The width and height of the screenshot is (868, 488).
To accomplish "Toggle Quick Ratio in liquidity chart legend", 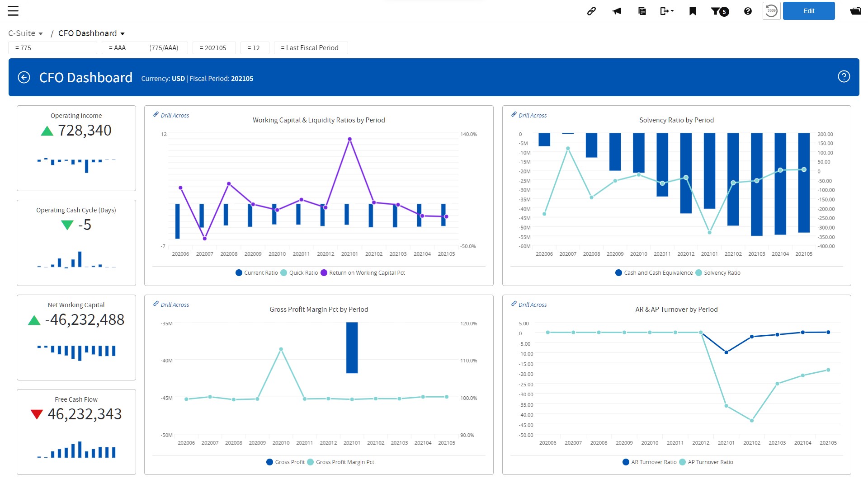I will (x=299, y=272).
